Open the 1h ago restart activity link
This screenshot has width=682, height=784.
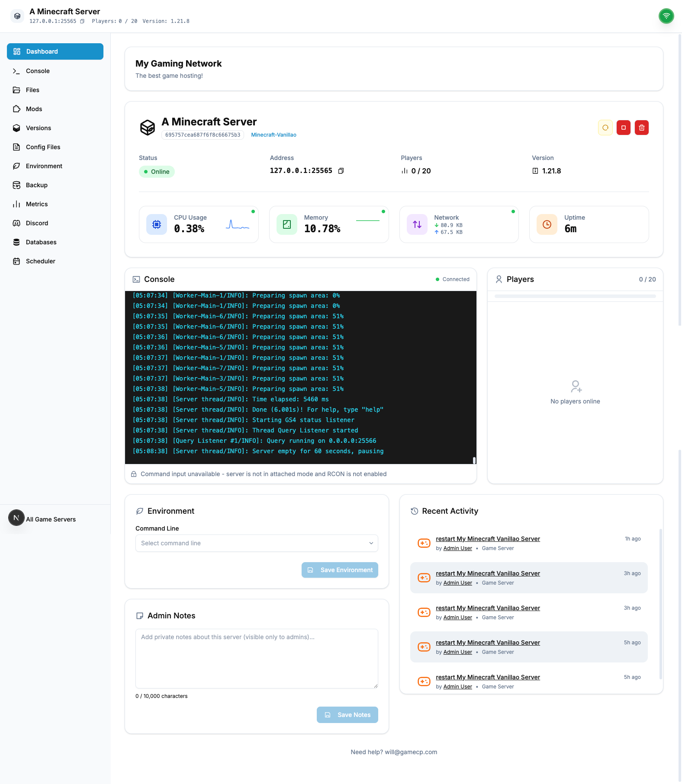tap(488, 539)
